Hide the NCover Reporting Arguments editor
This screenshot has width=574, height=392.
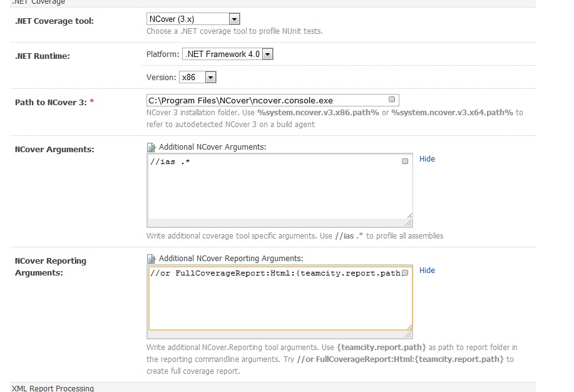(427, 270)
